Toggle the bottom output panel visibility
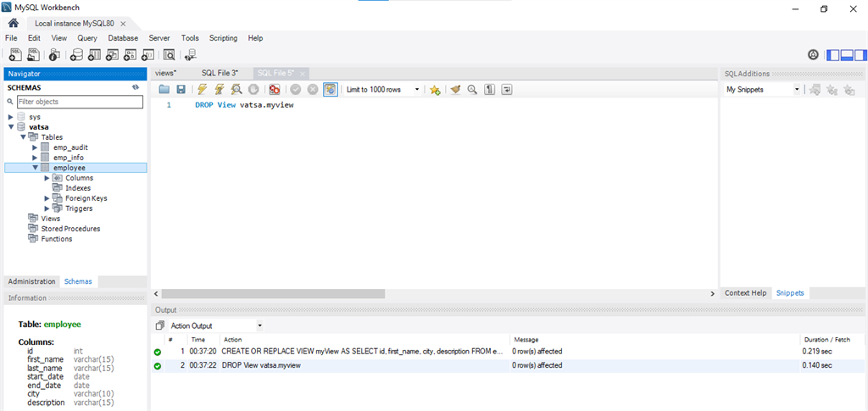Screen dimensions: 868x411 847,55
